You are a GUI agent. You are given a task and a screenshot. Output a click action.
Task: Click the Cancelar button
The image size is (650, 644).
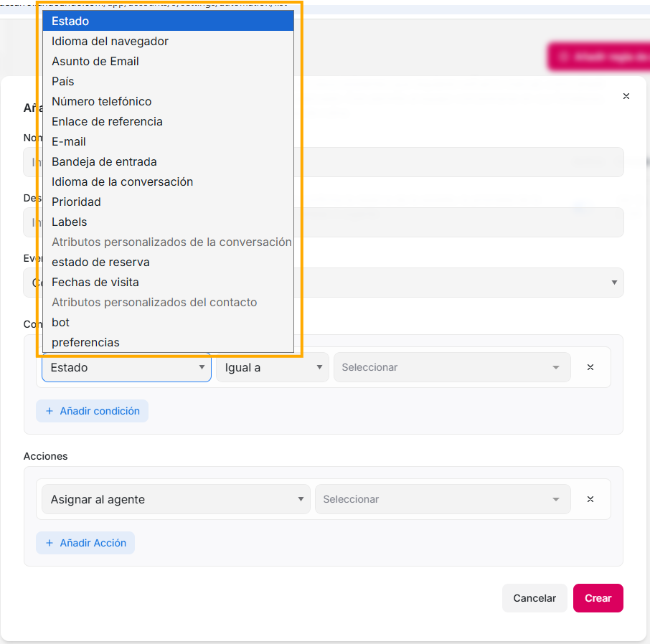534,598
